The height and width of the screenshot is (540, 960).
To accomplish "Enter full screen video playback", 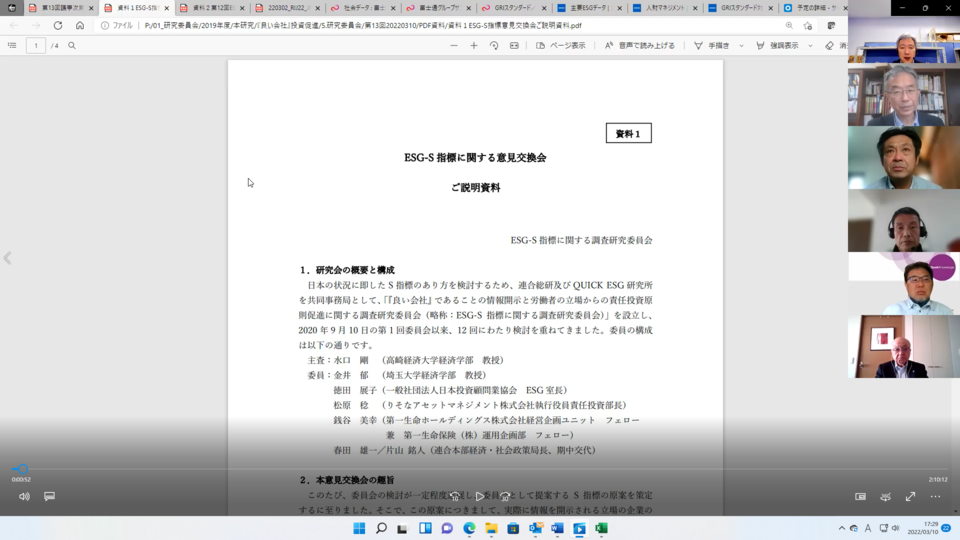I will pos(910,497).
